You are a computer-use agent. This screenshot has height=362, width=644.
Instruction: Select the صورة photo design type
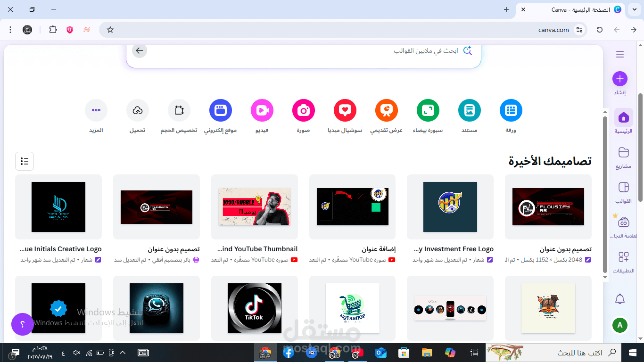(304, 111)
